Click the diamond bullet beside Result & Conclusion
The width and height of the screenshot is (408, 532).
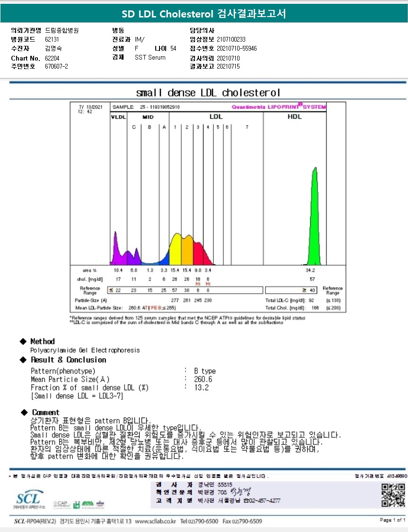23,360
